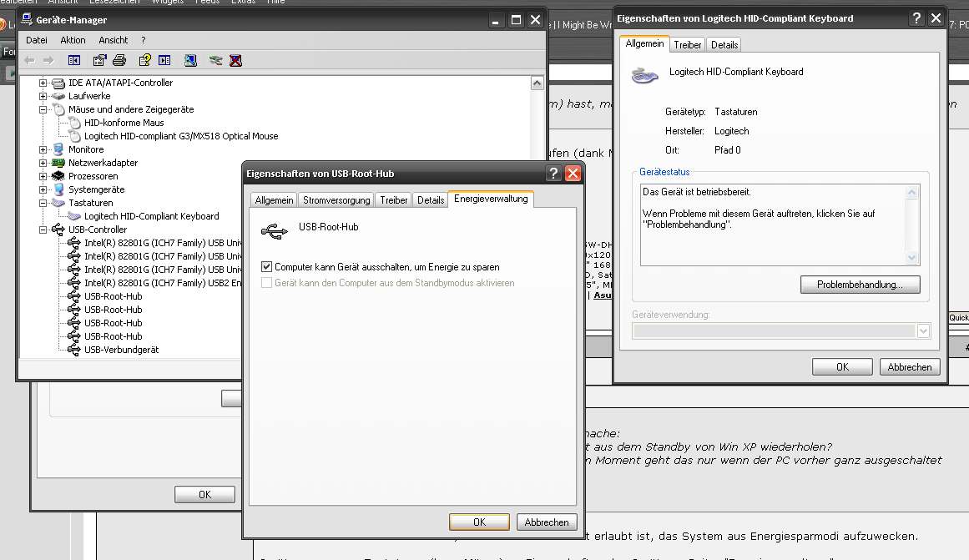Click help question mark in USB-Root-Hub dialog title

point(553,173)
